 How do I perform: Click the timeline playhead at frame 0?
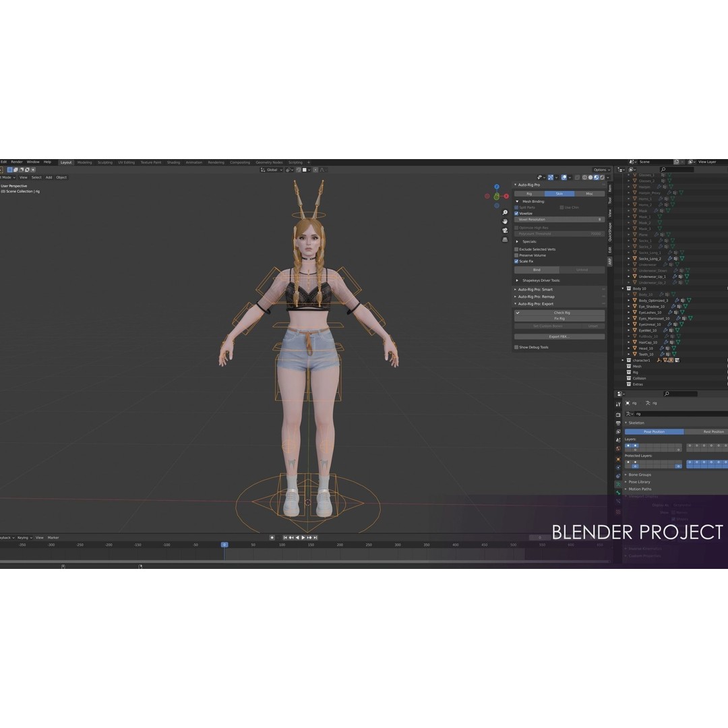click(x=224, y=545)
